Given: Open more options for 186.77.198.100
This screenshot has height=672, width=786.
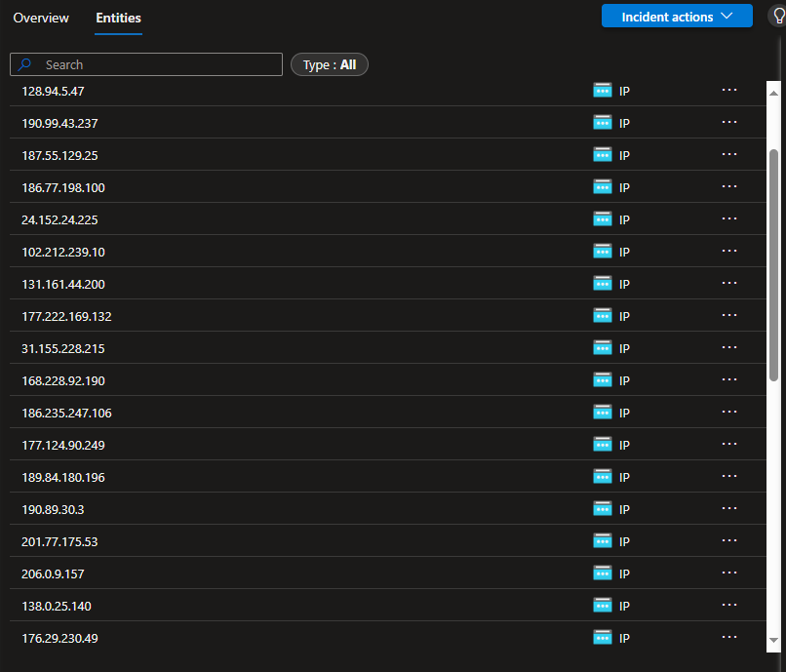Looking at the screenshot, I should (x=728, y=187).
